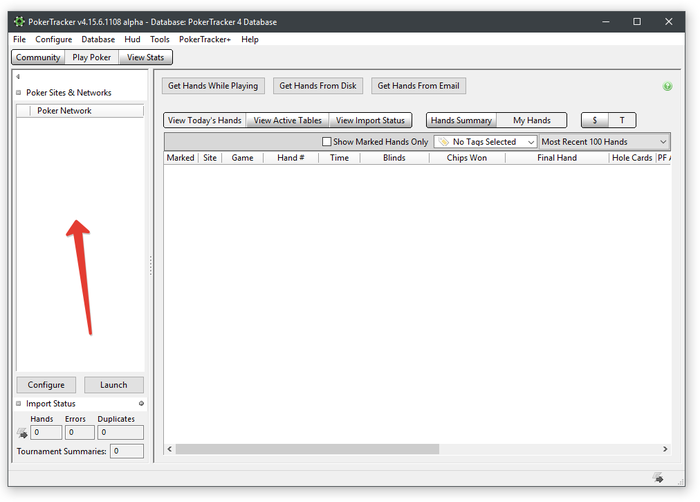Click the Import Status gear icon

[141, 403]
